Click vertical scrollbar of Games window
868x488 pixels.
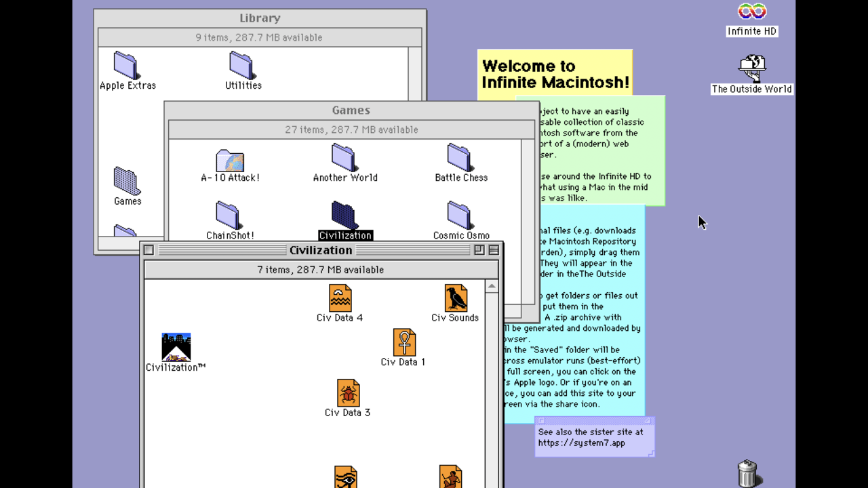528,221
